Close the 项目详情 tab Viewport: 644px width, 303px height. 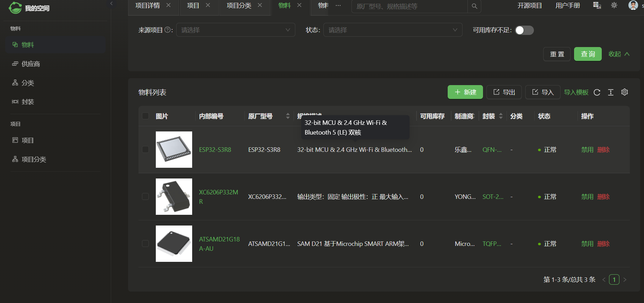pos(168,5)
